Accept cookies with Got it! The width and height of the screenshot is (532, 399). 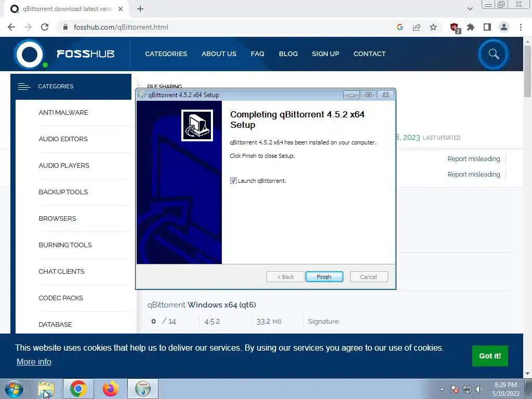[490, 356]
